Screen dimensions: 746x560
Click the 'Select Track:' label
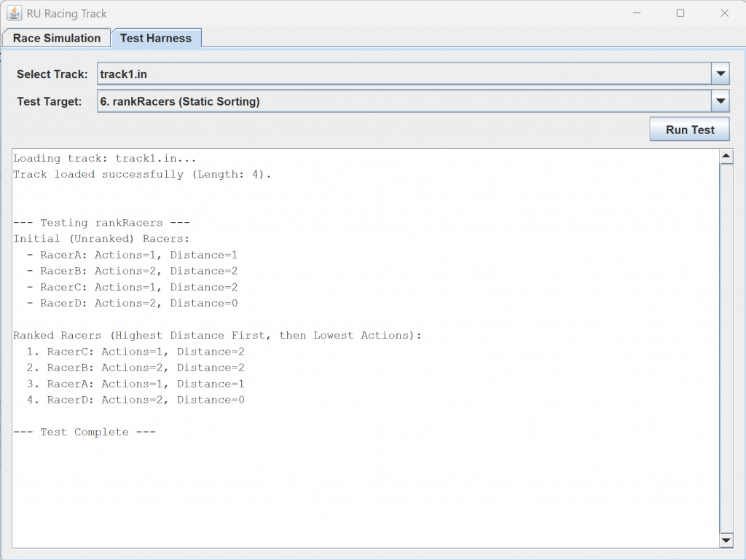tap(52, 74)
